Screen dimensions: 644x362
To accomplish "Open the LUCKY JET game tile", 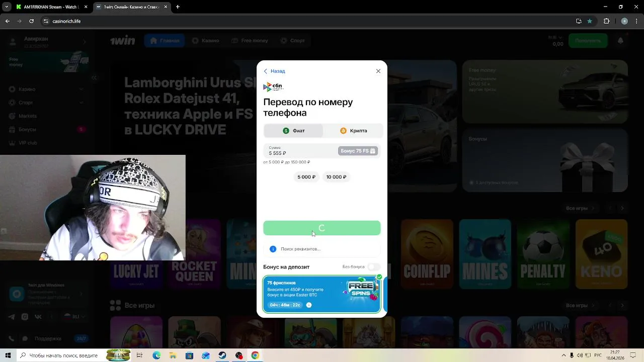I will [x=136, y=275].
